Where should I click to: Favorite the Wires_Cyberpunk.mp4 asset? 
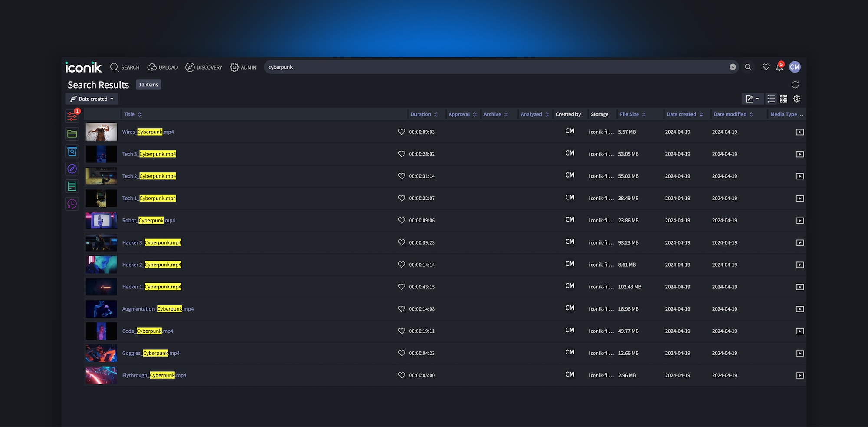coord(401,132)
